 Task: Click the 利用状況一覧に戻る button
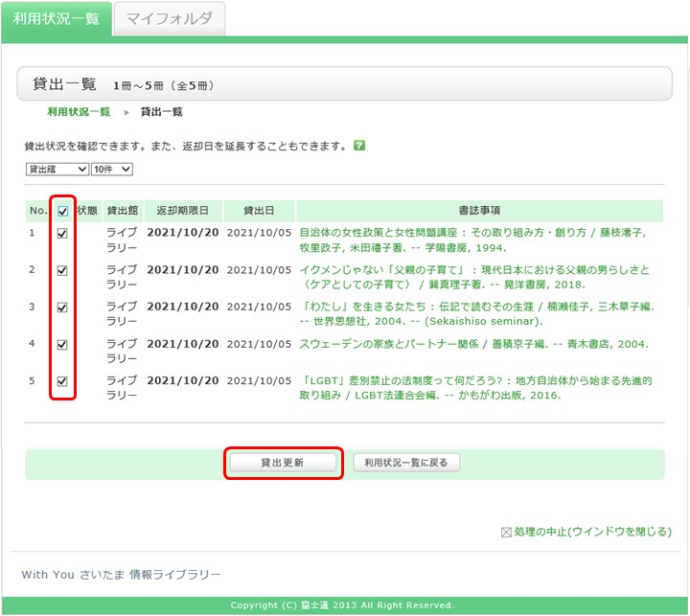tap(406, 463)
